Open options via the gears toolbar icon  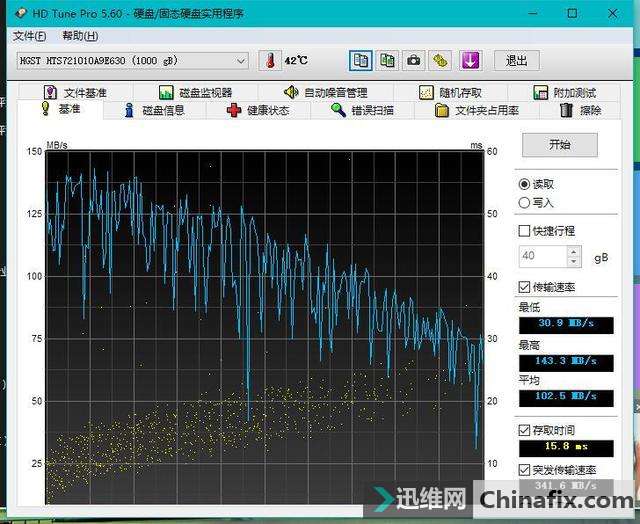(440, 60)
